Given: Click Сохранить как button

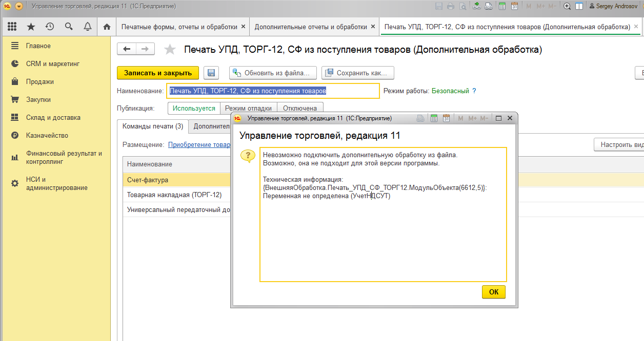Looking at the screenshot, I should (358, 73).
